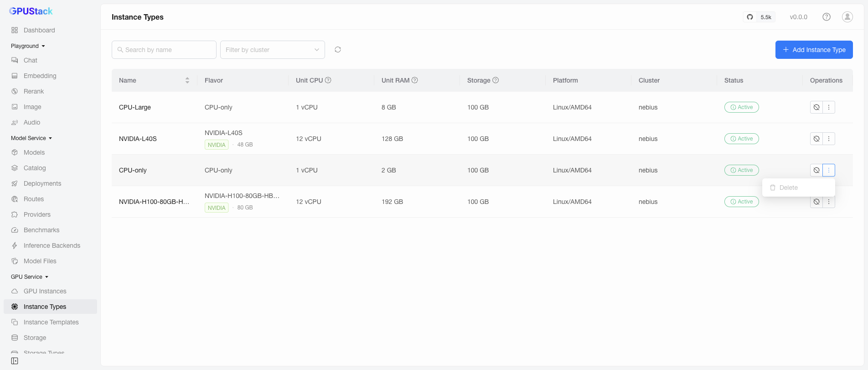This screenshot has width=868, height=370.
Task: Open the Inference Backends page
Action: pyautogui.click(x=50, y=245)
